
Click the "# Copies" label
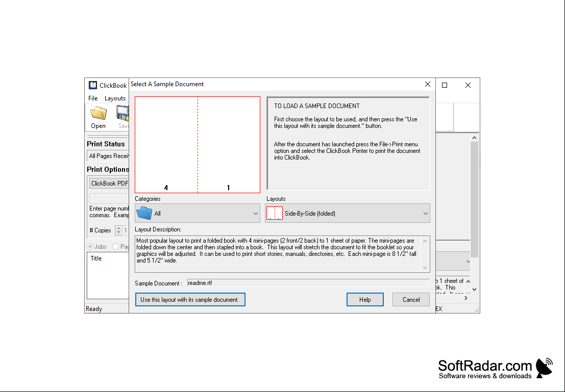point(100,230)
